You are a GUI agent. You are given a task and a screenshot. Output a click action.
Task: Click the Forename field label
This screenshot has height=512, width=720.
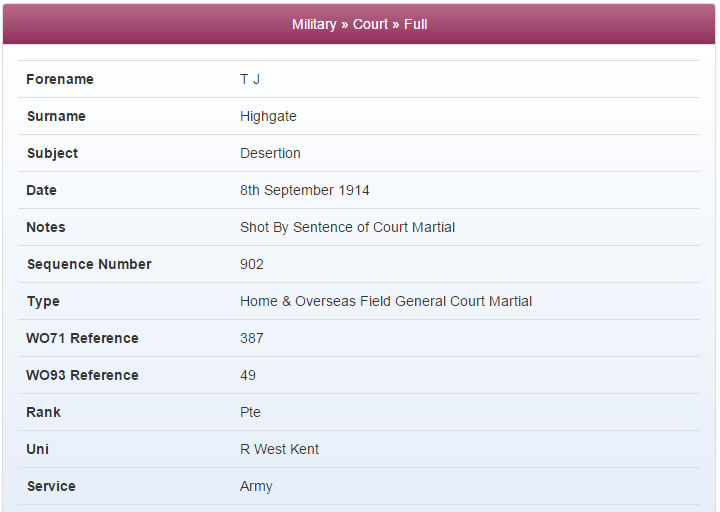click(60, 79)
